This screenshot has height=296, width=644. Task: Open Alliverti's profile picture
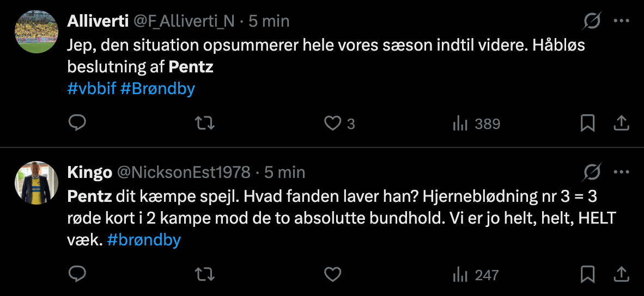(x=36, y=31)
